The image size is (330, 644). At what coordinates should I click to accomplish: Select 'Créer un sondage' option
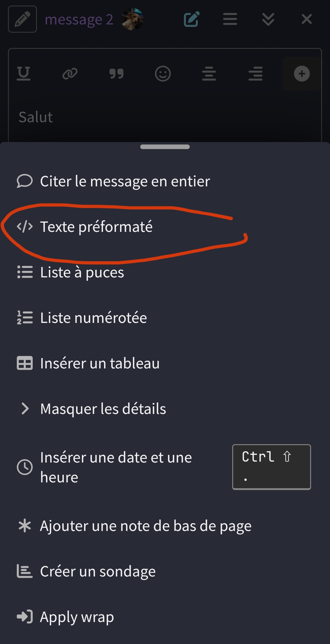point(97,571)
